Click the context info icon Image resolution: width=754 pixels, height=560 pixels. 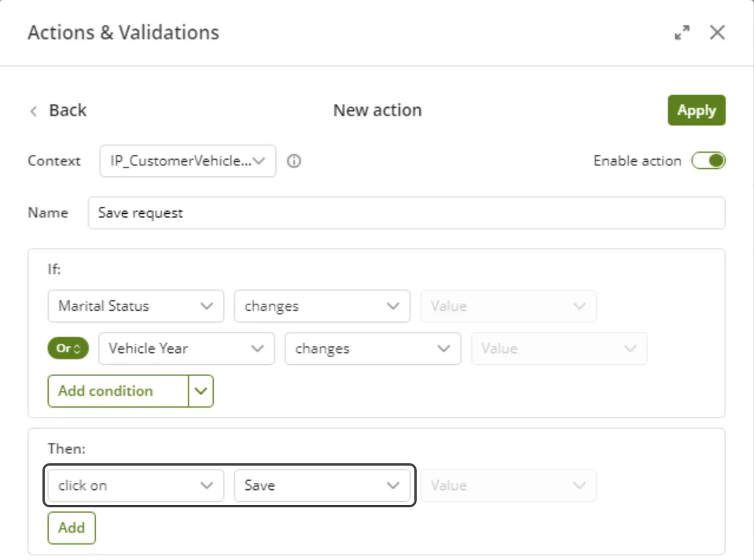294,160
